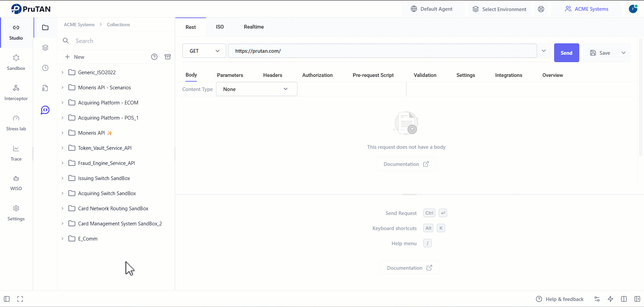Viewport: 644px width, 307px height.
Task: Send the request
Action: [567, 53]
